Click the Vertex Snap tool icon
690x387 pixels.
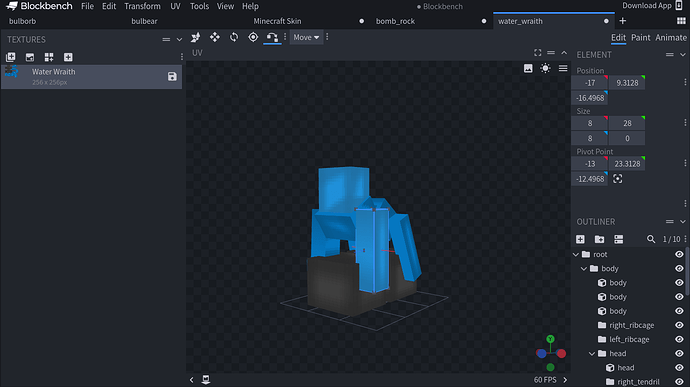tap(272, 37)
